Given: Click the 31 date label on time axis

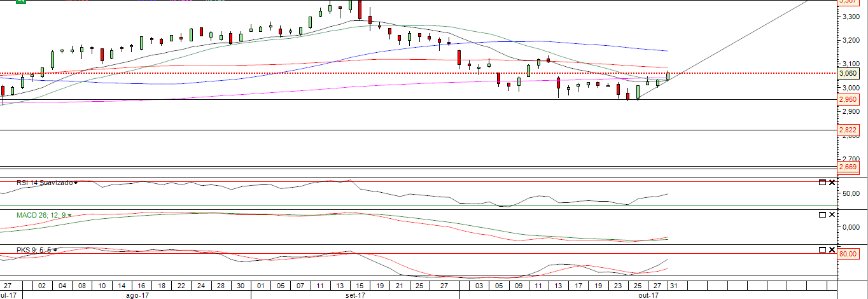Looking at the screenshot, I should [673, 286].
